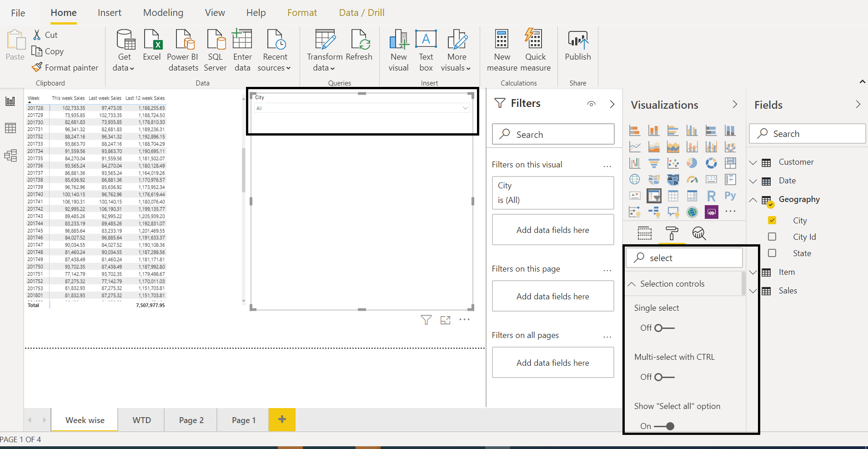Open the City is (All) filter card
868x449 pixels.
(553, 193)
